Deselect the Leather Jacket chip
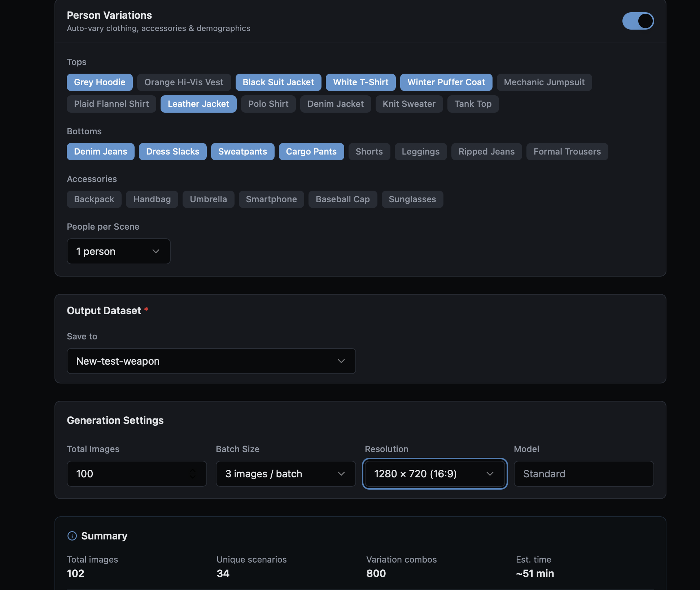Screen dimensions: 700x590 198,104
